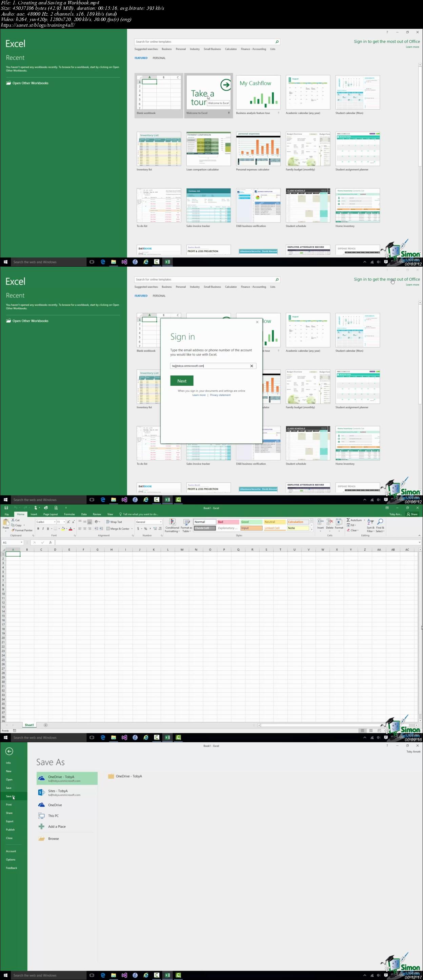Click Next in the Sign in dialog
Viewport: 423px width, 980px height.
[182, 381]
